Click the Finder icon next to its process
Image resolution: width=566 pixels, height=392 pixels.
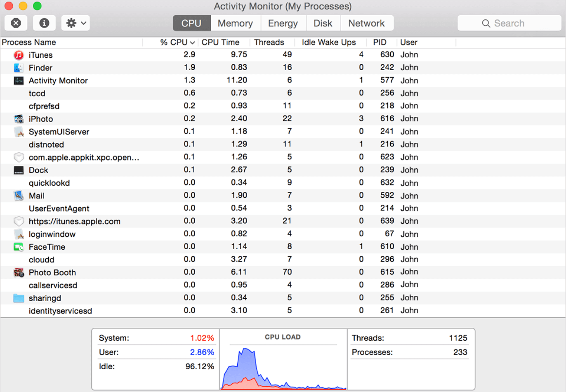18,68
